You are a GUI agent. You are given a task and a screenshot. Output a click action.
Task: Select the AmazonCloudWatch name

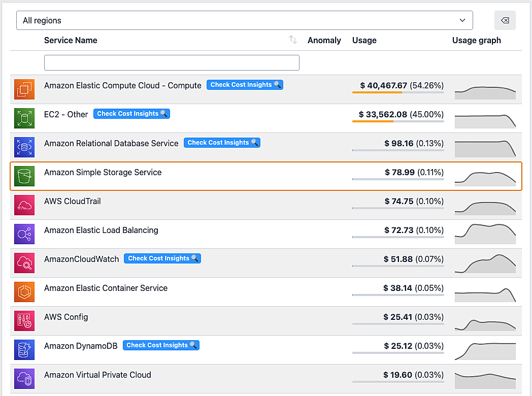coord(81,259)
